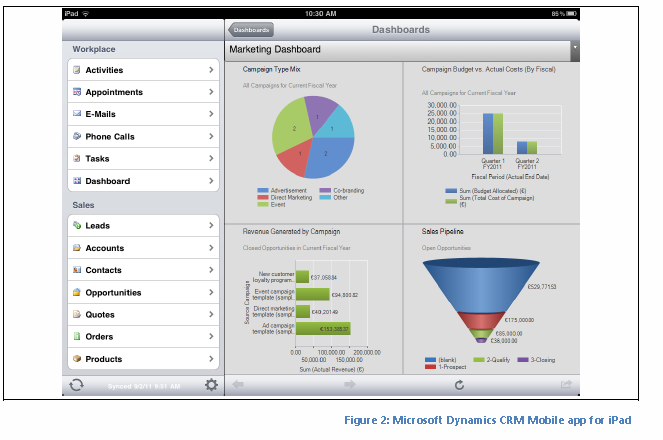The width and height of the screenshot is (663, 440).
Task: Tap the battery indicator in status bar
Action: (x=572, y=14)
